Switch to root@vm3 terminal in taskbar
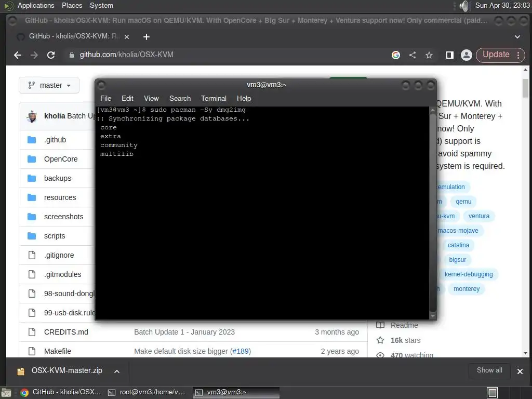The image size is (532, 399). click(147, 392)
